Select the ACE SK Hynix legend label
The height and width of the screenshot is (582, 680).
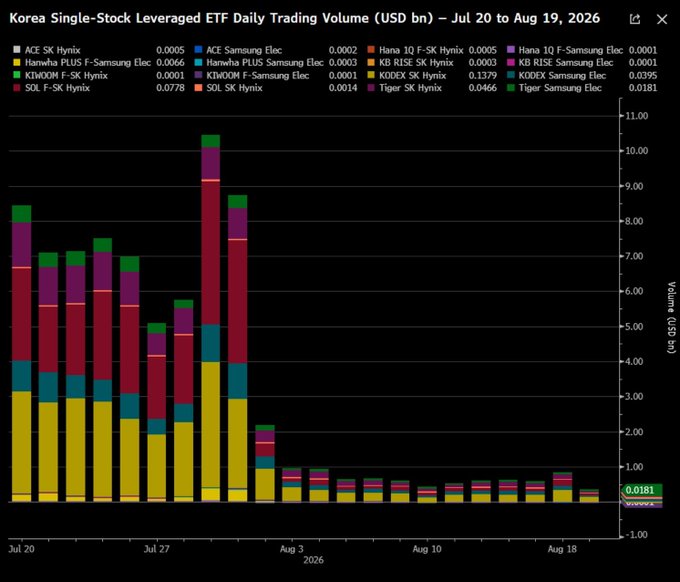[52, 50]
